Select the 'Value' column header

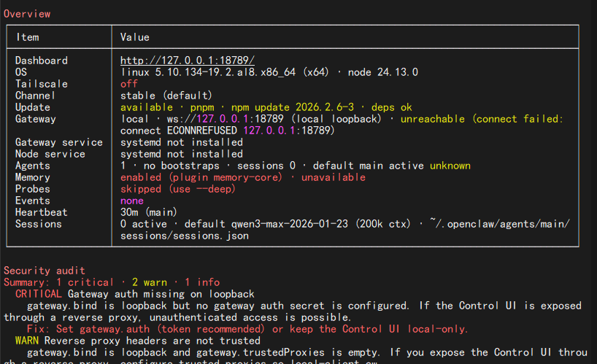(135, 37)
